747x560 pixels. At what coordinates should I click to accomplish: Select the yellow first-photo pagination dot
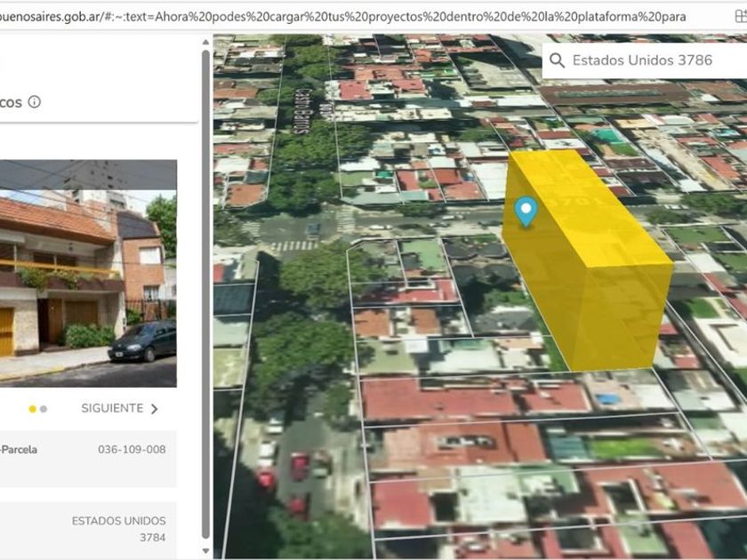33,409
